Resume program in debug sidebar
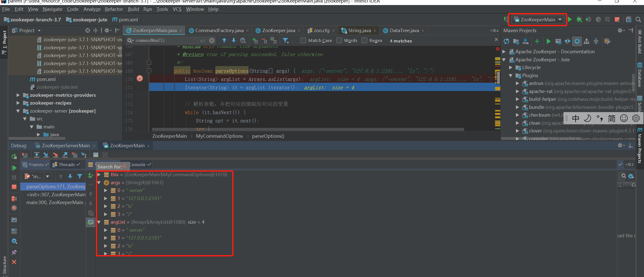The width and height of the screenshot is (644, 277). [14, 168]
